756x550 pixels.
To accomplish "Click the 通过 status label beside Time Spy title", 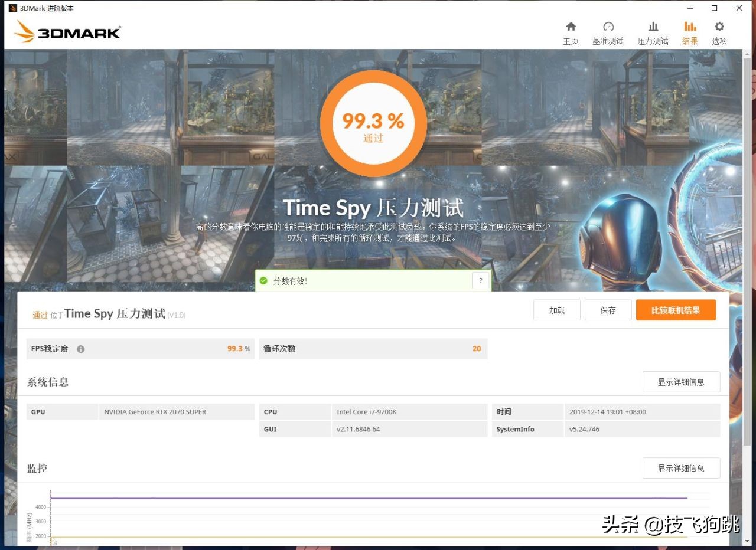I will (x=39, y=315).
